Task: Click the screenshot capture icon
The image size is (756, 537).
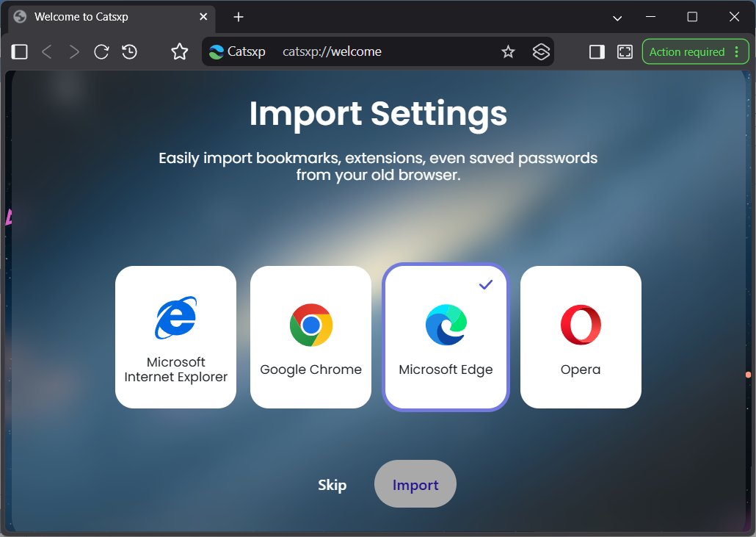Action: [x=625, y=51]
